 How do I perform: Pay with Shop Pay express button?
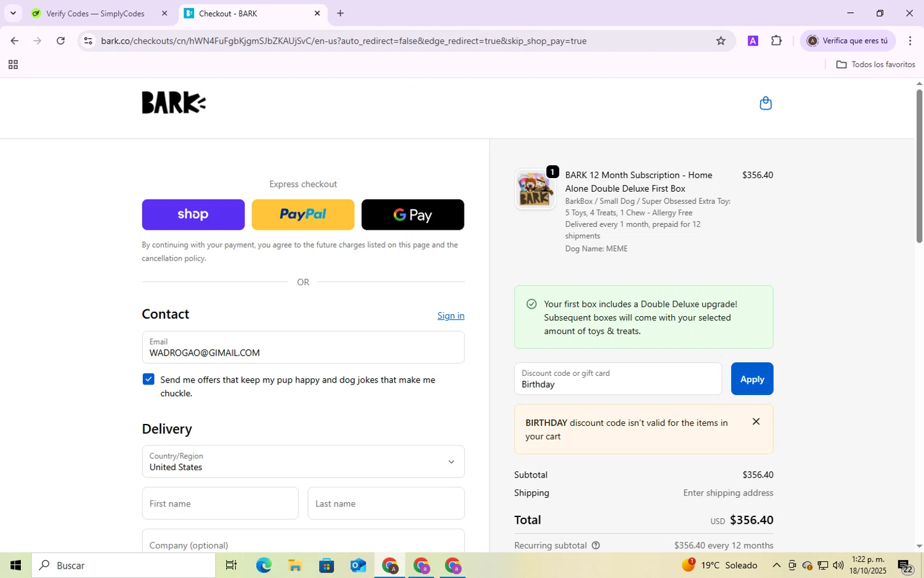point(193,214)
